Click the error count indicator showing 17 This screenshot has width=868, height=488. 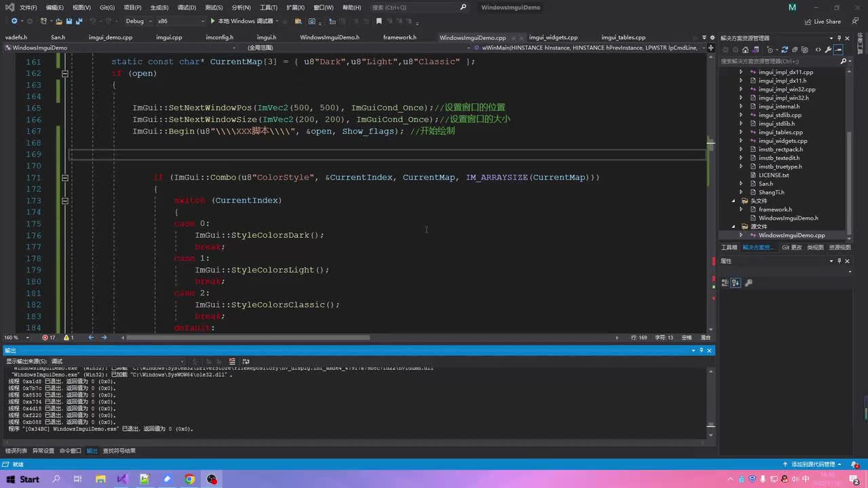point(49,338)
